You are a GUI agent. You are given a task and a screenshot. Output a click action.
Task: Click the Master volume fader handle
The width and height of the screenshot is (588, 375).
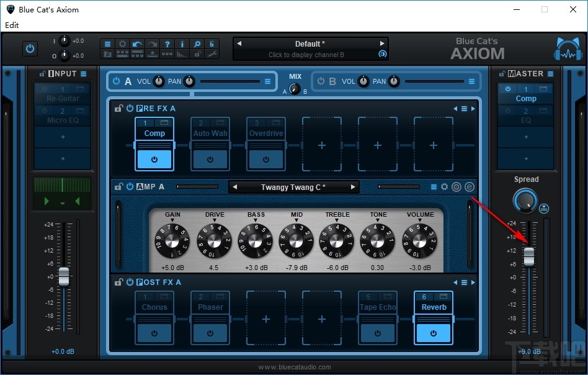point(529,257)
